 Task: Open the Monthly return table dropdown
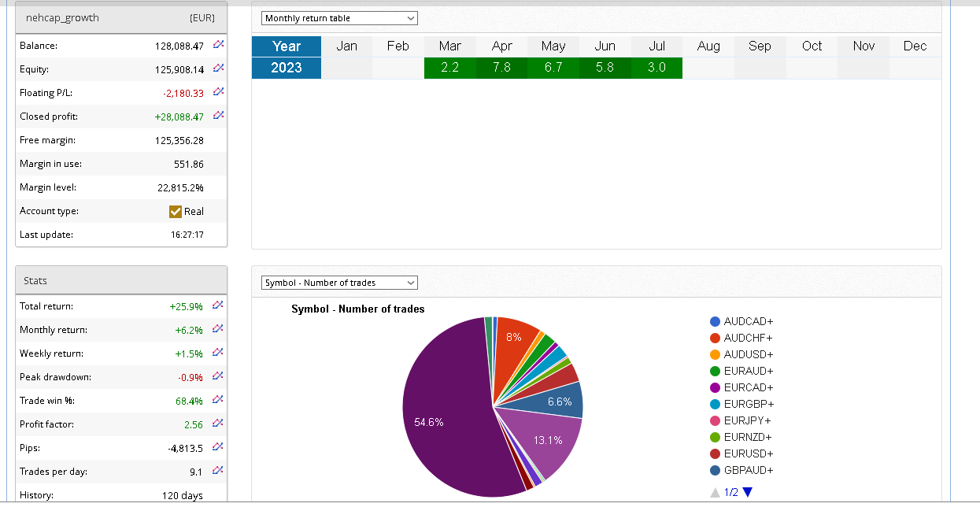[339, 18]
